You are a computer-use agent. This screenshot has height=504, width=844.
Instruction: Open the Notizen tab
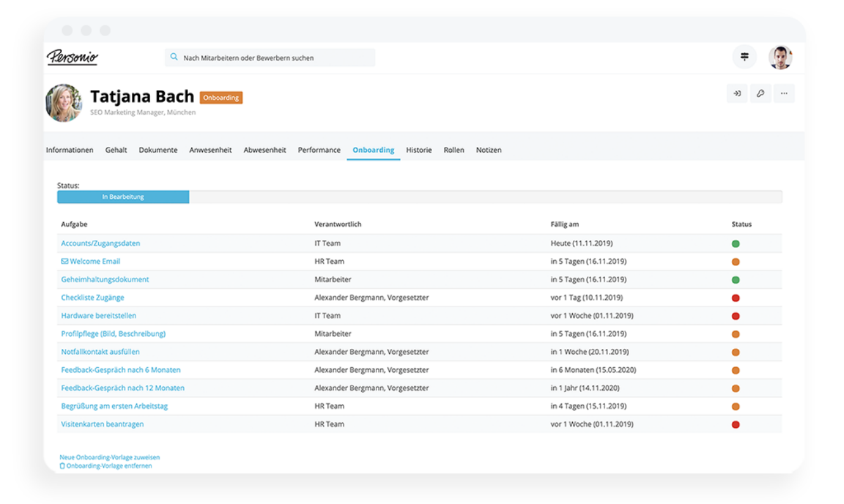click(489, 150)
